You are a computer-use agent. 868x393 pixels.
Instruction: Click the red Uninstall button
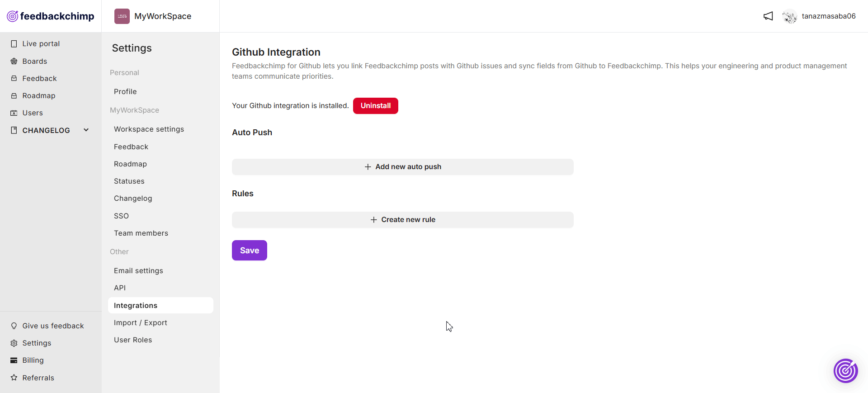376,106
